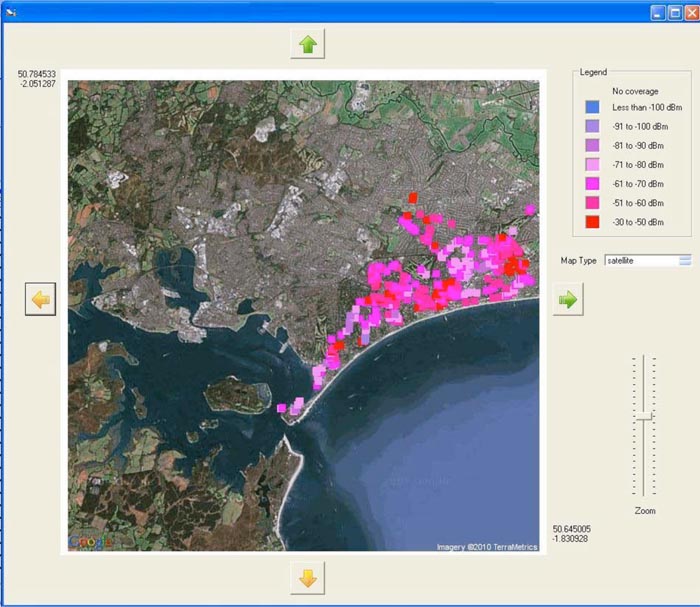Click the '-51 to -60 dBm' legend text

pos(638,204)
